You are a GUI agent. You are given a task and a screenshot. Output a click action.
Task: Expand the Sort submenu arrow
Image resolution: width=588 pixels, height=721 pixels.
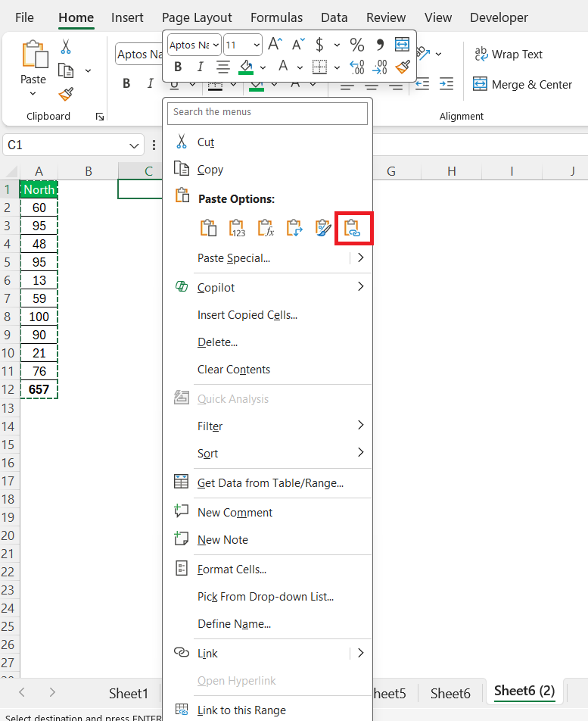point(361,453)
